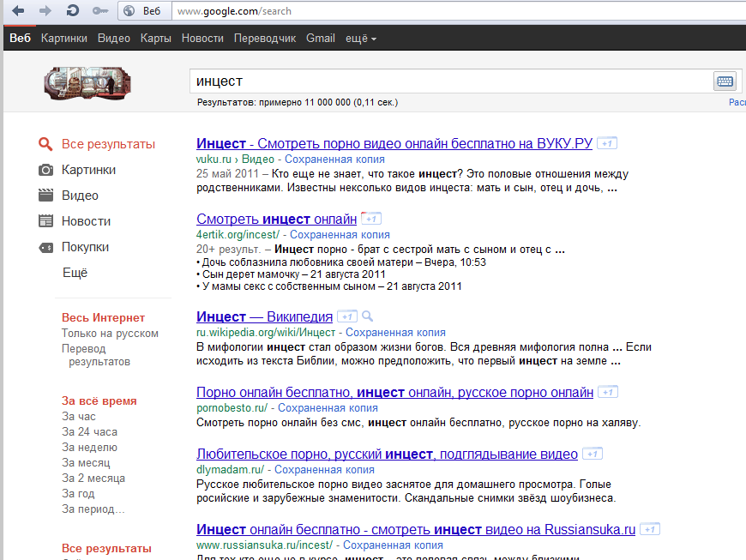Image resolution: width=746 pixels, height=560 pixels.
Task: Select За неделю time filter
Action: pyautogui.click(x=89, y=448)
